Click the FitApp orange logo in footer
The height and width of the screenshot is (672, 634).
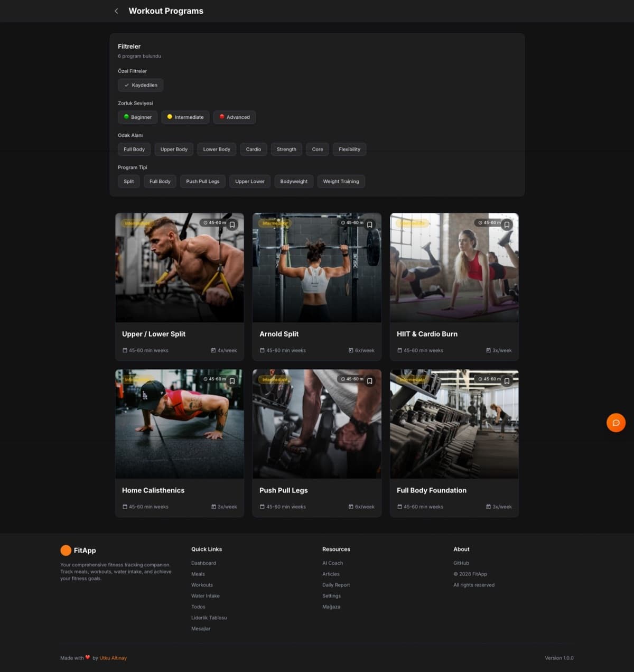pos(66,550)
